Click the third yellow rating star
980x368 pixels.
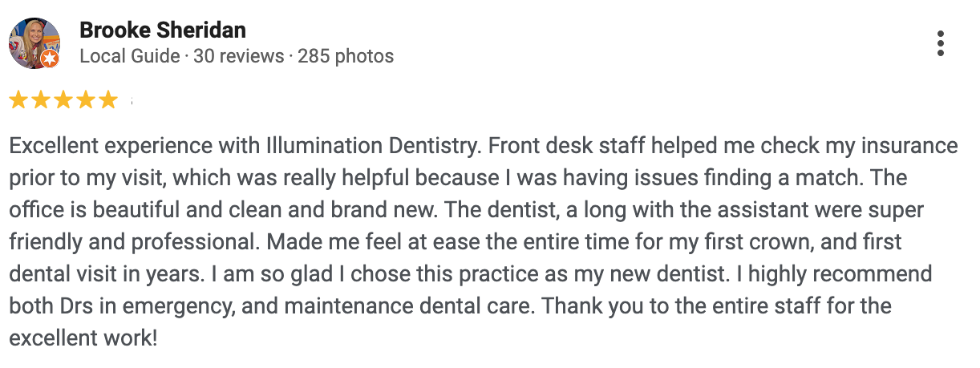point(63,100)
